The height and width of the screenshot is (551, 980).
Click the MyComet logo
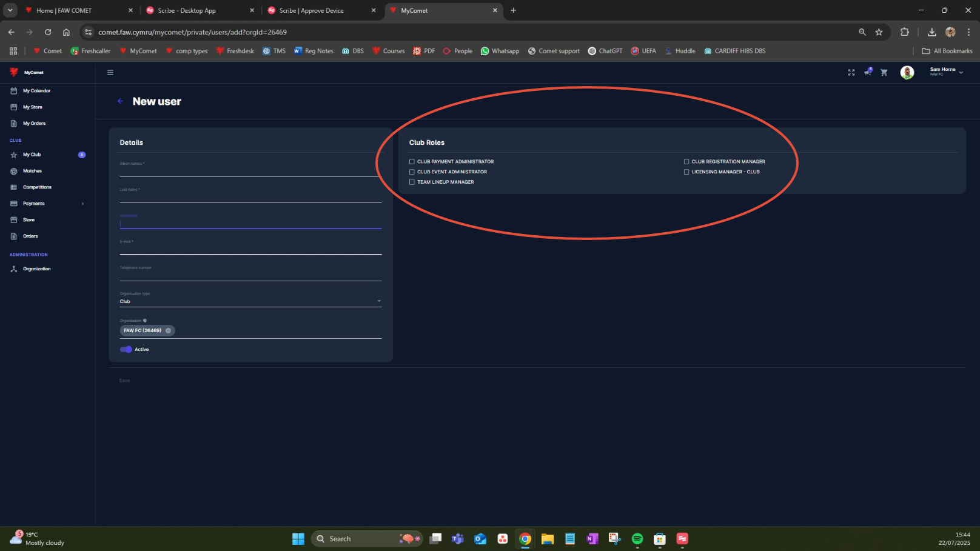point(27,72)
